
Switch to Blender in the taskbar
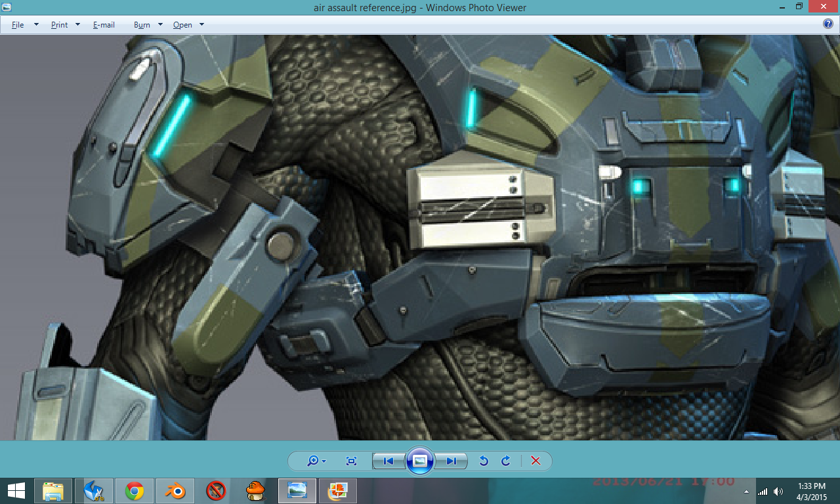tap(175, 491)
